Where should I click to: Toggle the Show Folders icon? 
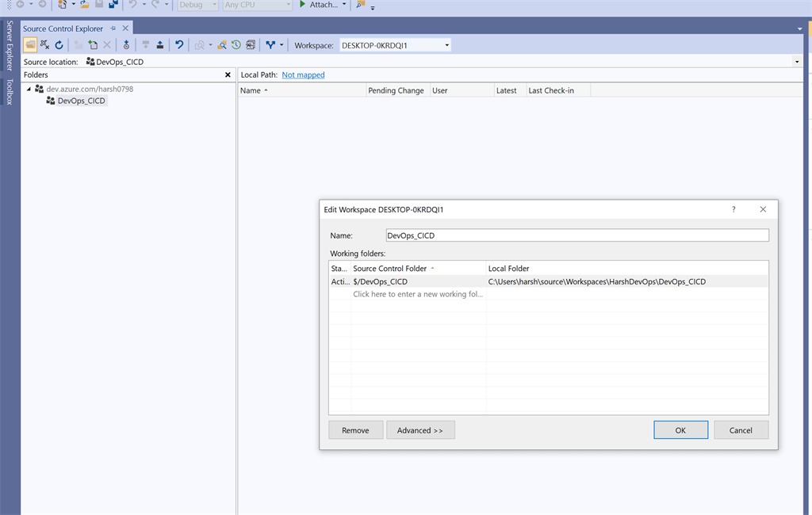(x=30, y=44)
